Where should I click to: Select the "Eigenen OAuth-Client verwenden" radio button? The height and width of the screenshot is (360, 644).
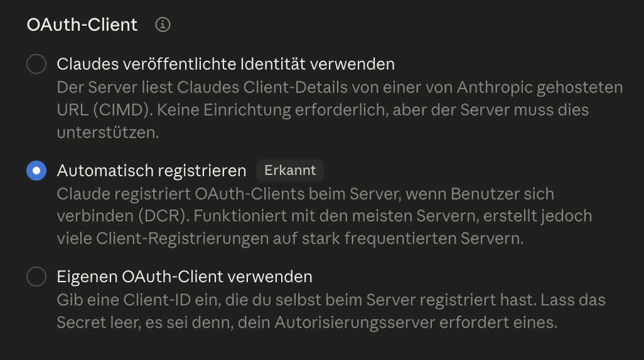(36, 277)
